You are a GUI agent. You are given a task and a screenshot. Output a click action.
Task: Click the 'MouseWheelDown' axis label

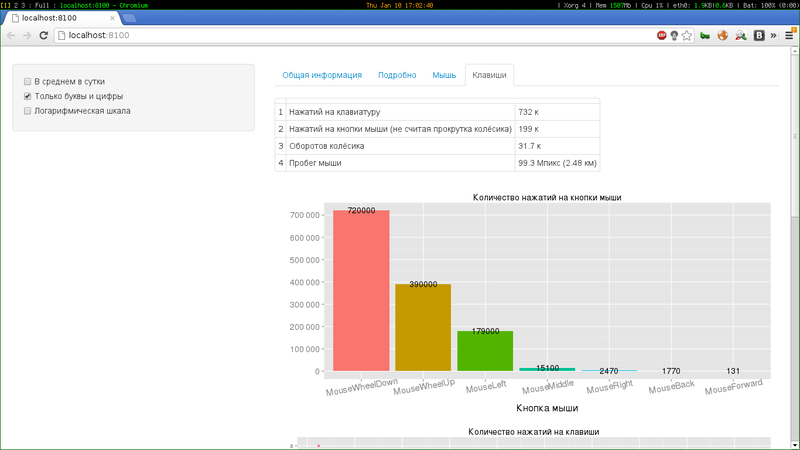tap(362, 387)
